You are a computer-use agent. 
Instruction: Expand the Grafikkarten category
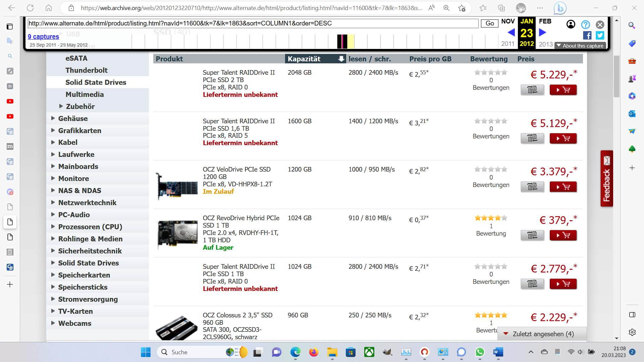[79, 131]
